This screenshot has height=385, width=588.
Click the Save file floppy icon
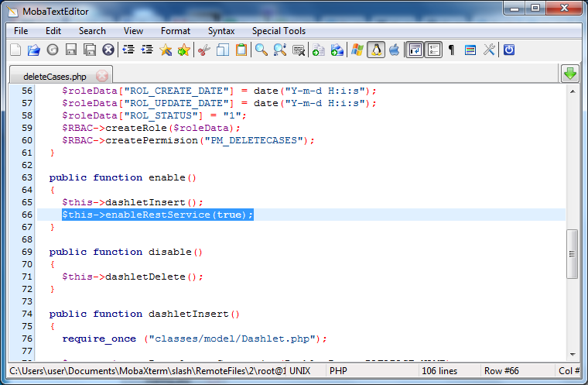coord(71,50)
